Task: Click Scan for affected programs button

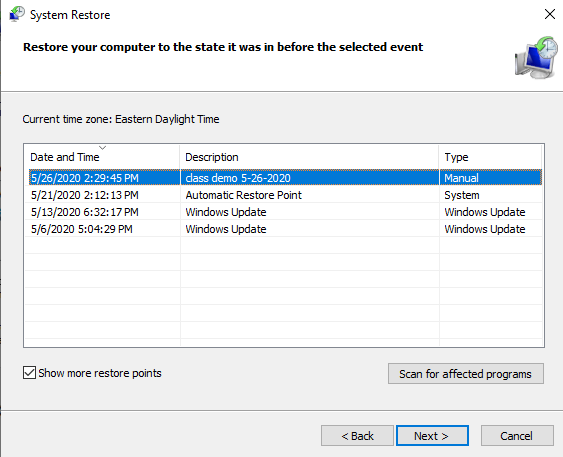Action: (x=466, y=374)
